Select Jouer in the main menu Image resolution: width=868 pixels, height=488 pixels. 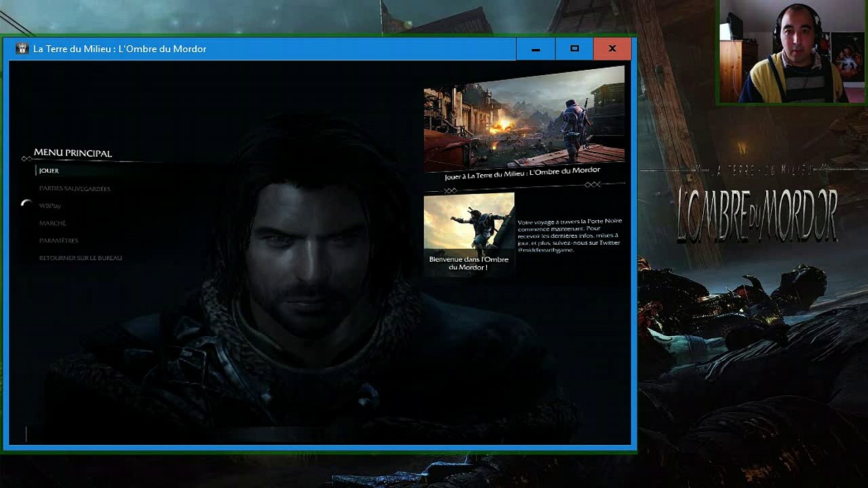49,171
